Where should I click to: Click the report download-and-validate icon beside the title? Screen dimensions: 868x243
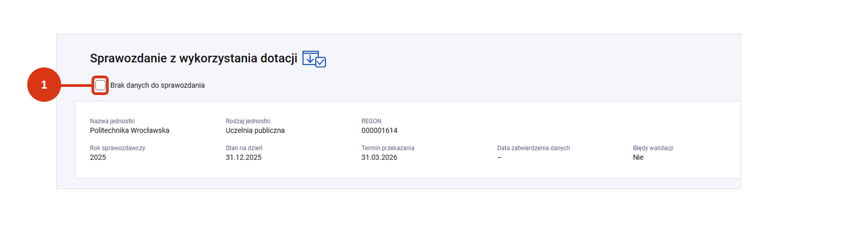point(314,59)
